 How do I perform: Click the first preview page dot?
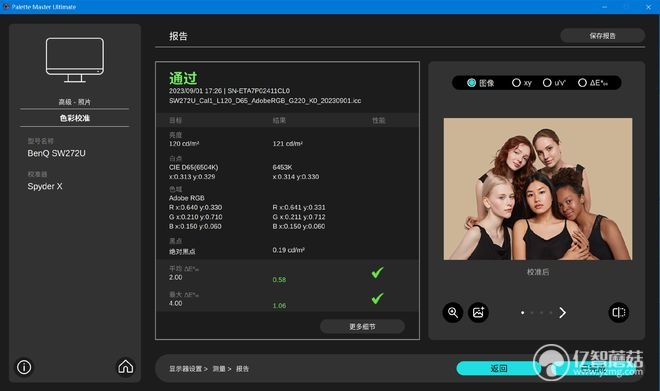click(522, 313)
